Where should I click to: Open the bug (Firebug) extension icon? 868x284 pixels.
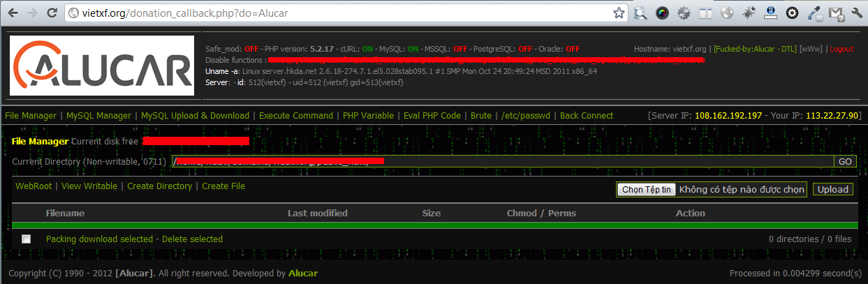[x=749, y=13]
